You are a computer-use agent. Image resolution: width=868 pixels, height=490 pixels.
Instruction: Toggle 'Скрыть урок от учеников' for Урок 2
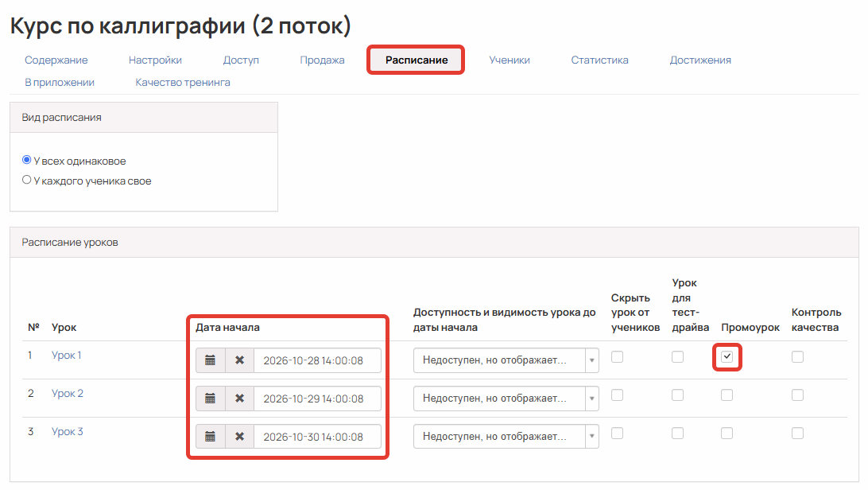(x=618, y=395)
